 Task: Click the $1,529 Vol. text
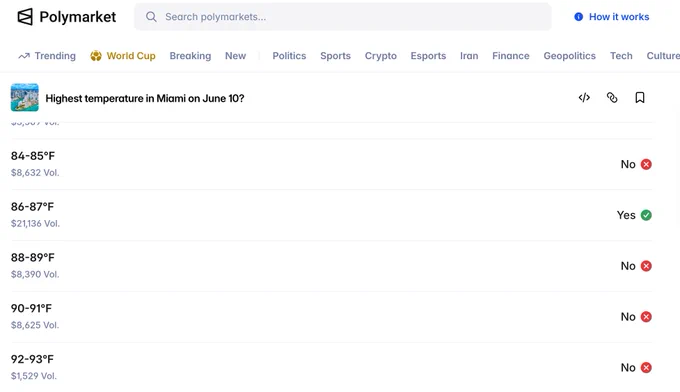34,376
